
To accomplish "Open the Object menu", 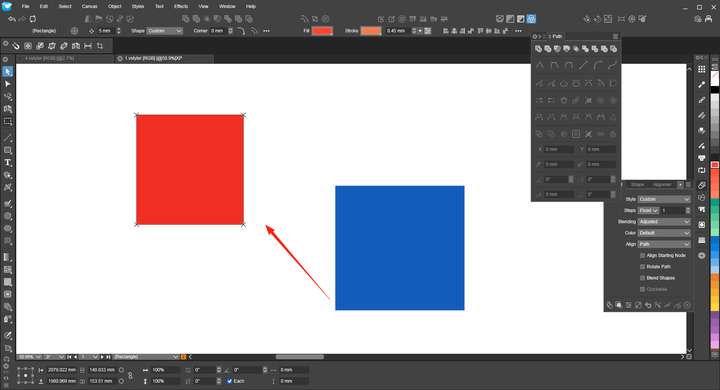I will 114,6.
